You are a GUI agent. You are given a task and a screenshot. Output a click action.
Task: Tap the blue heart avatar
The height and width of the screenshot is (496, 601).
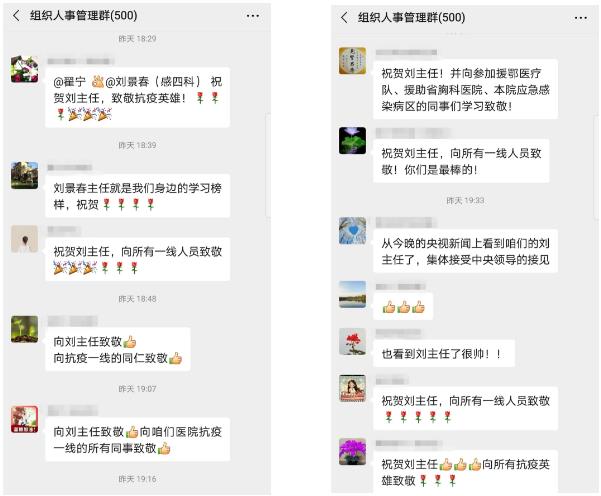(x=353, y=230)
